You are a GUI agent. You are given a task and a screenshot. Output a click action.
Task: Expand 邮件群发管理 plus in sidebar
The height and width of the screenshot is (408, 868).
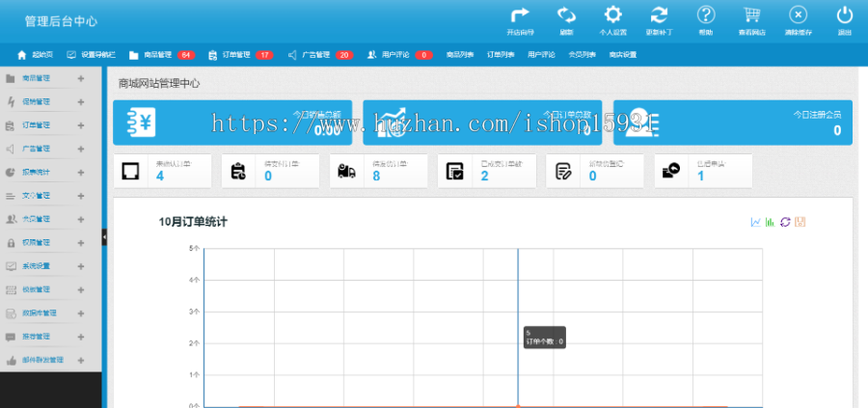coord(81,360)
